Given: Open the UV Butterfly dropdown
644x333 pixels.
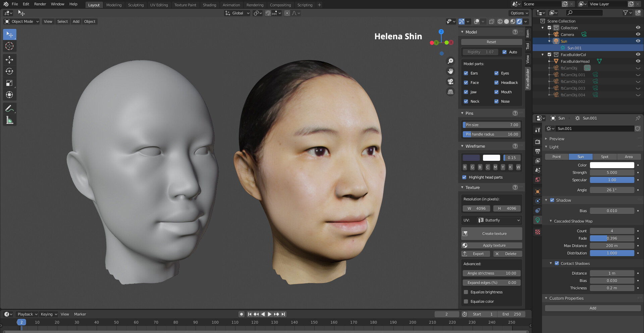Looking at the screenshot, I should pyautogui.click(x=499, y=220).
